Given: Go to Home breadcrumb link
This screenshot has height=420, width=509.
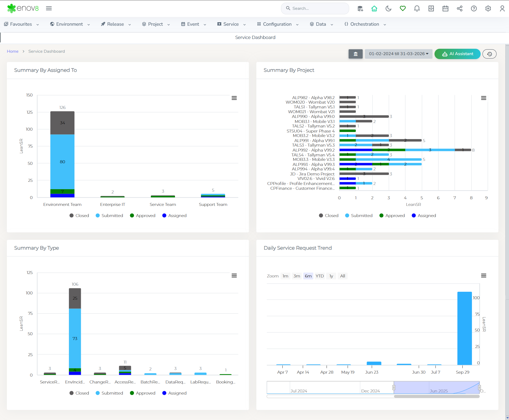Looking at the screenshot, I should (x=12, y=51).
